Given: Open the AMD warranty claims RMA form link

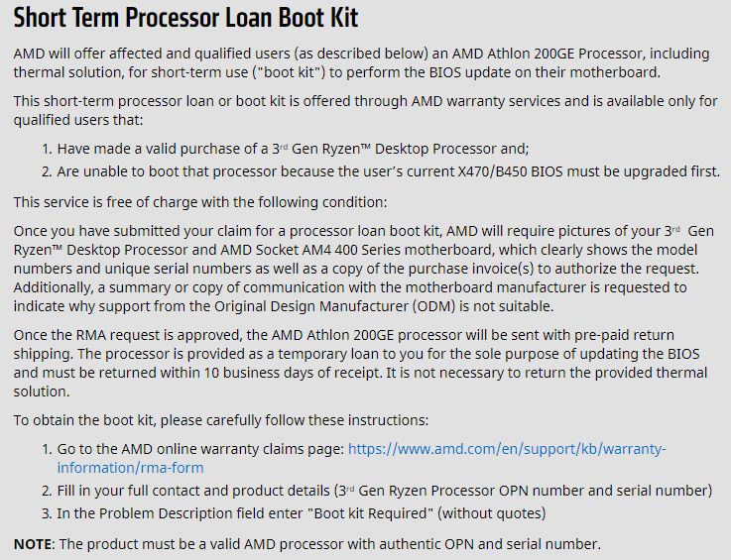Looking at the screenshot, I should click(x=506, y=449).
